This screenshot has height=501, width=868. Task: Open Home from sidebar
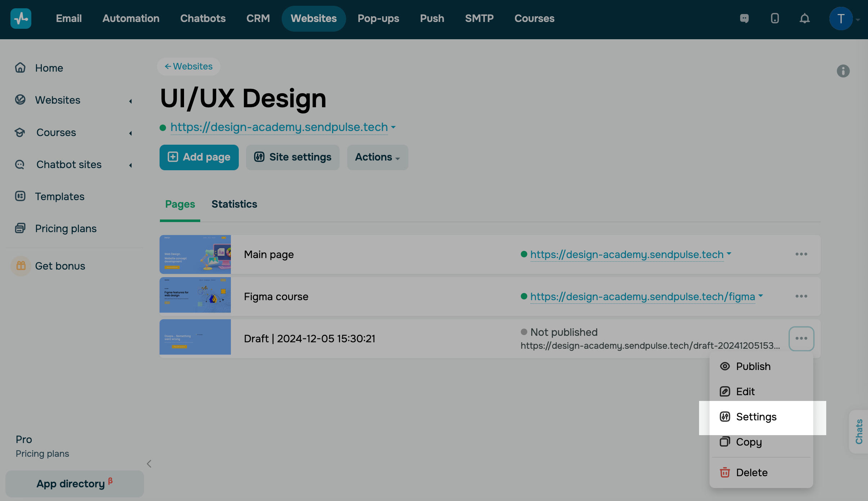(x=49, y=68)
